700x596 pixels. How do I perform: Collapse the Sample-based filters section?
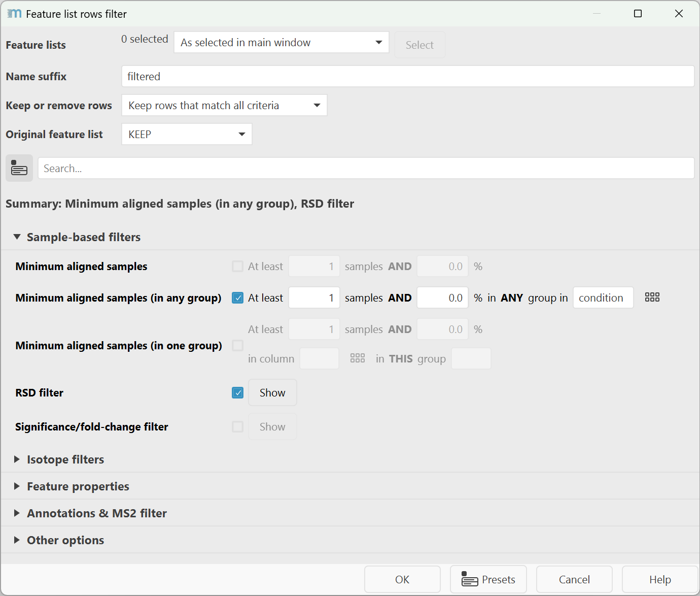point(17,237)
